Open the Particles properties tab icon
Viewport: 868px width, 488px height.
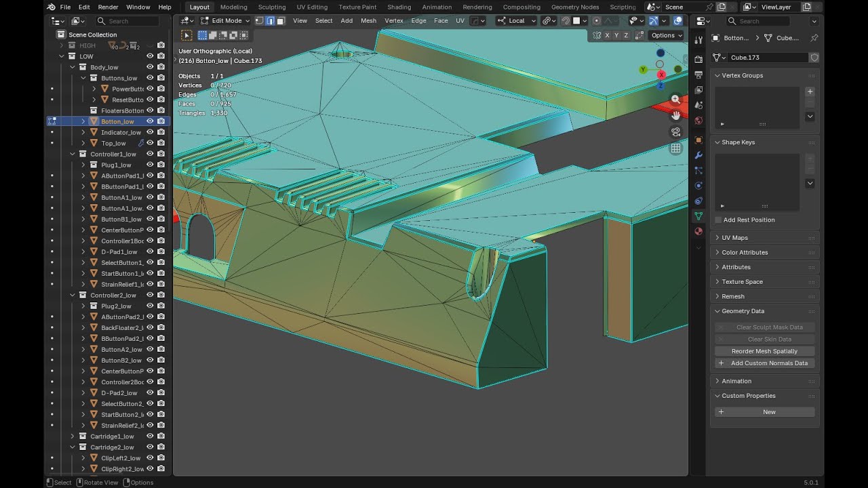click(x=698, y=171)
